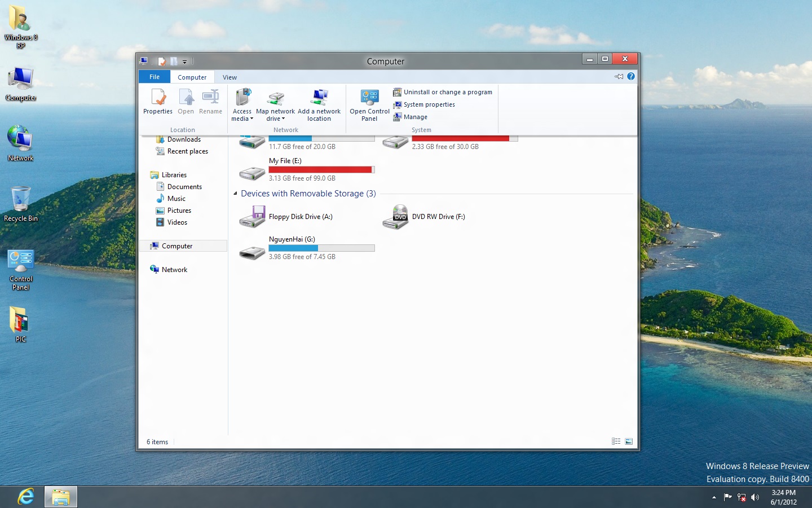Image resolution: width=812 pixels, height=508 pixels.
Task: Click the network status tray icon
Action: pos(742,497)
